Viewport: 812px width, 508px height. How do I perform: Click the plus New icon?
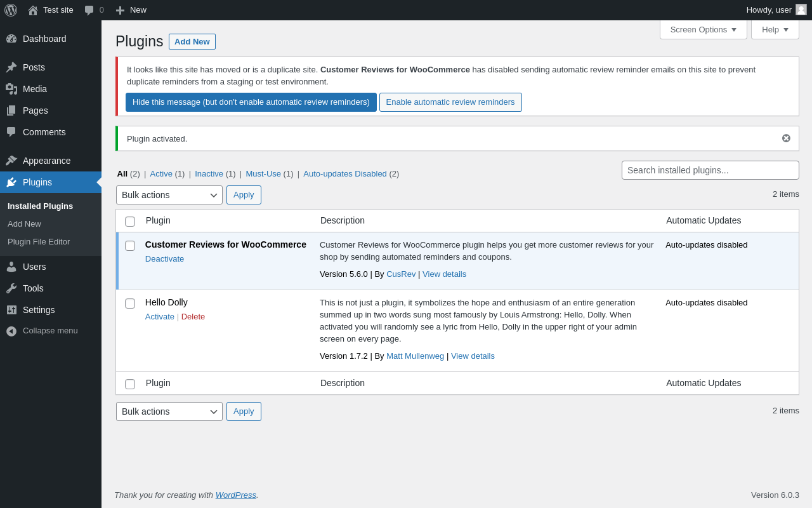click(x=120, y=10)
